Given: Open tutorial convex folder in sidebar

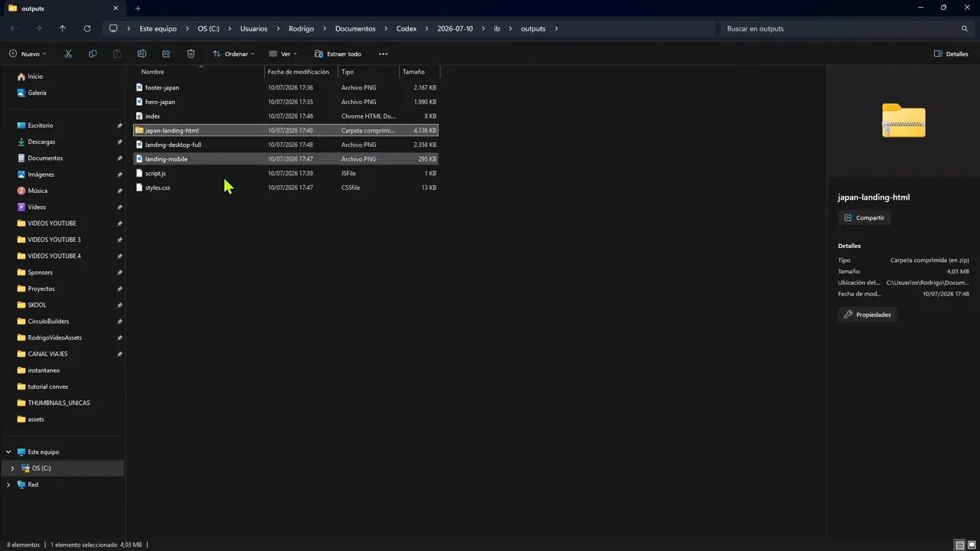Looking at the screenshot, I should click(x=47, y=386).
